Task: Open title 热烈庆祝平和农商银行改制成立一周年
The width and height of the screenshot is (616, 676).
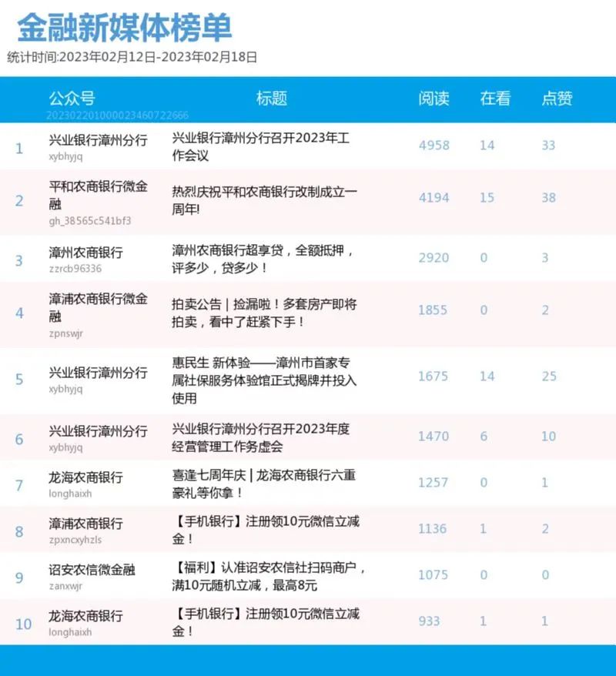Action: click(264, 200)
